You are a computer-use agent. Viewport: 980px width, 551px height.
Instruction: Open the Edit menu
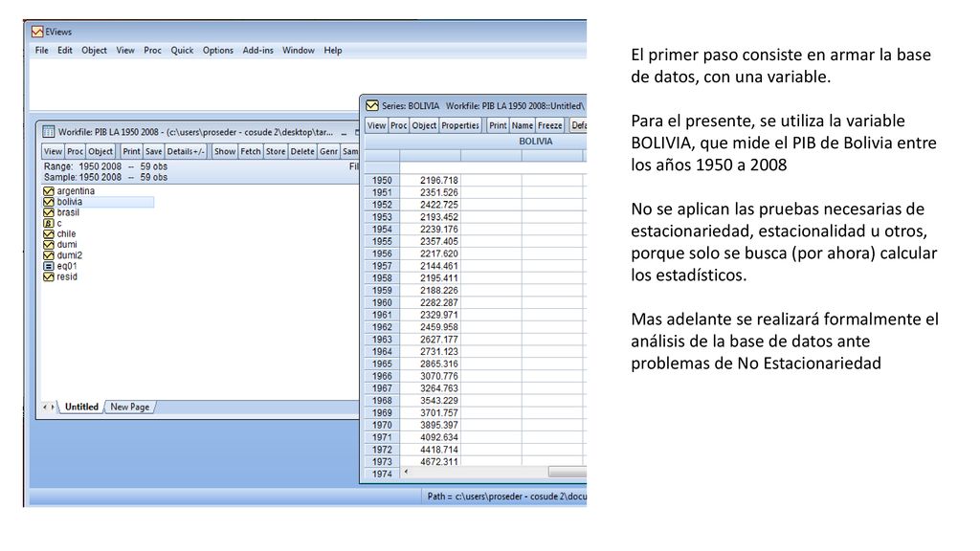pos(64,50)
